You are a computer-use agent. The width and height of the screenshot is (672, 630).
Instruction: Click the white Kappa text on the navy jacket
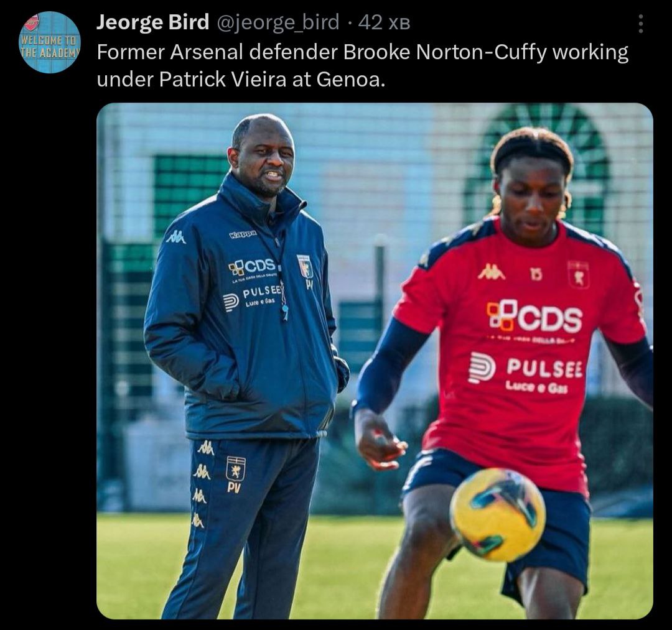tap(243, 233)
